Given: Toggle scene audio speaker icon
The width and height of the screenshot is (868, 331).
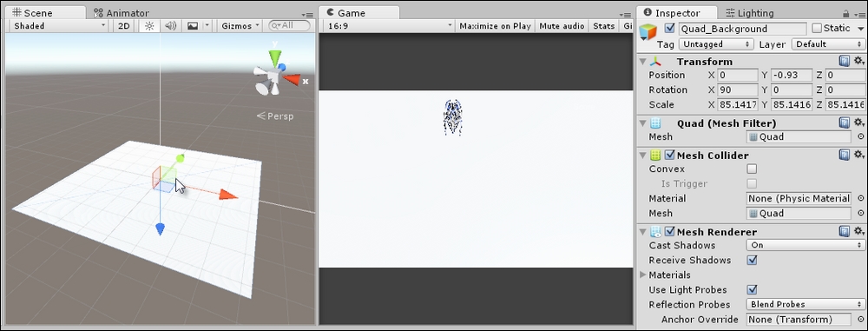Looking at the screenshot, I should point(170,26).
